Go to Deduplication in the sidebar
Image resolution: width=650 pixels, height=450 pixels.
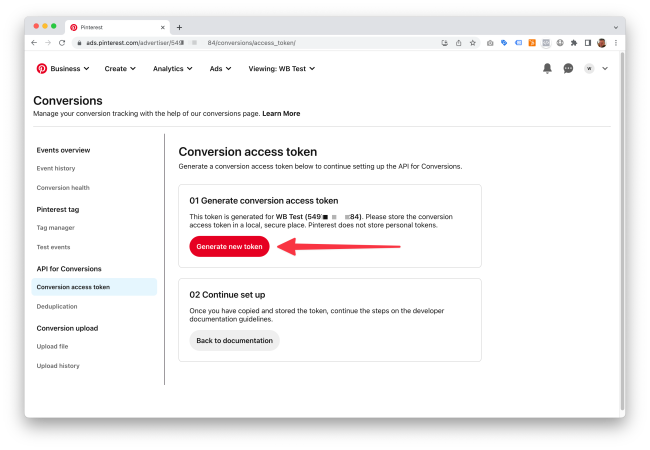pyautogui.click(x=57, y=306)
